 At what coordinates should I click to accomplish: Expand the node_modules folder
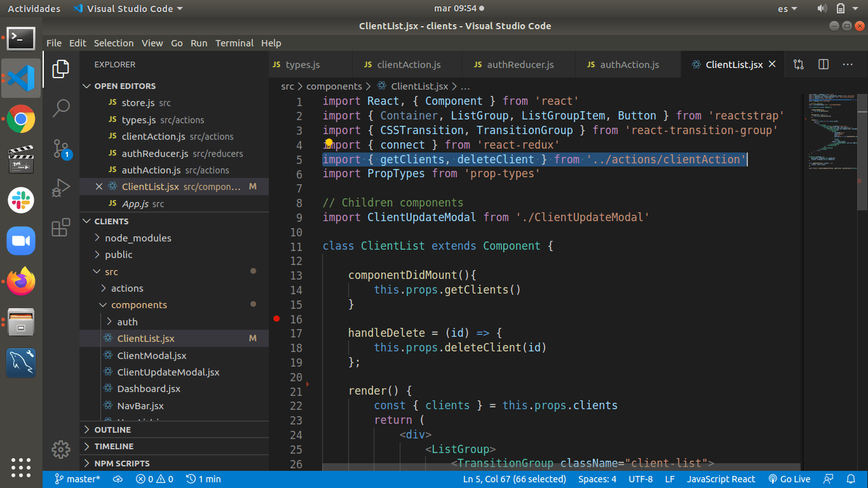[x=138, y=238]
